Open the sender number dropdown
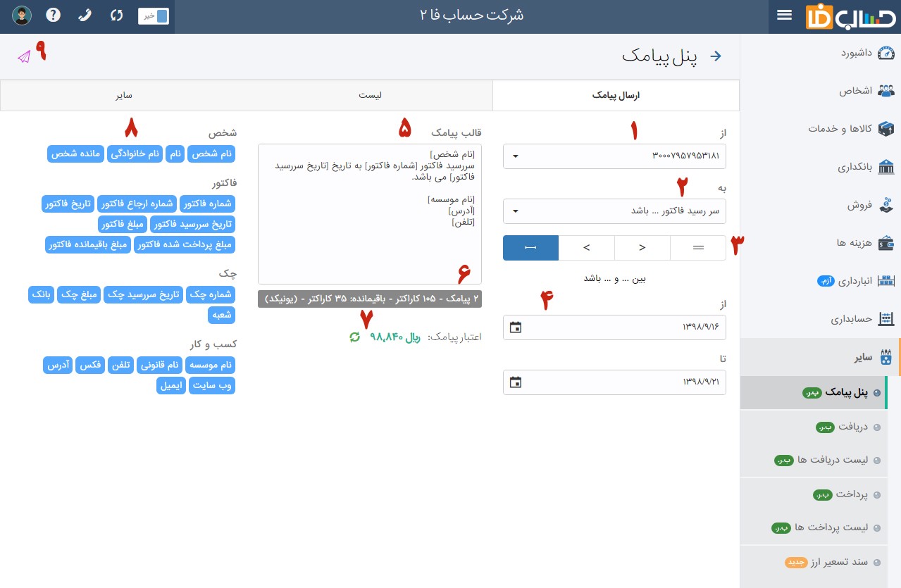Image resolution: width=901 pixels, height=588 pixels. [614, 156]
